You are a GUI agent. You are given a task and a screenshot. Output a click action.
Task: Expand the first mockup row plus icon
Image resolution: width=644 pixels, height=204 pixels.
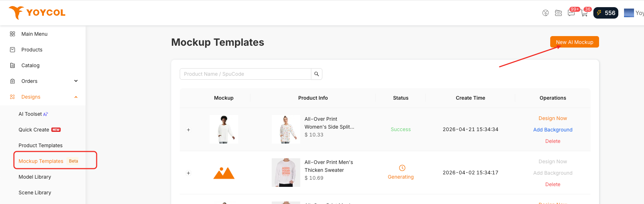[189, 130]
